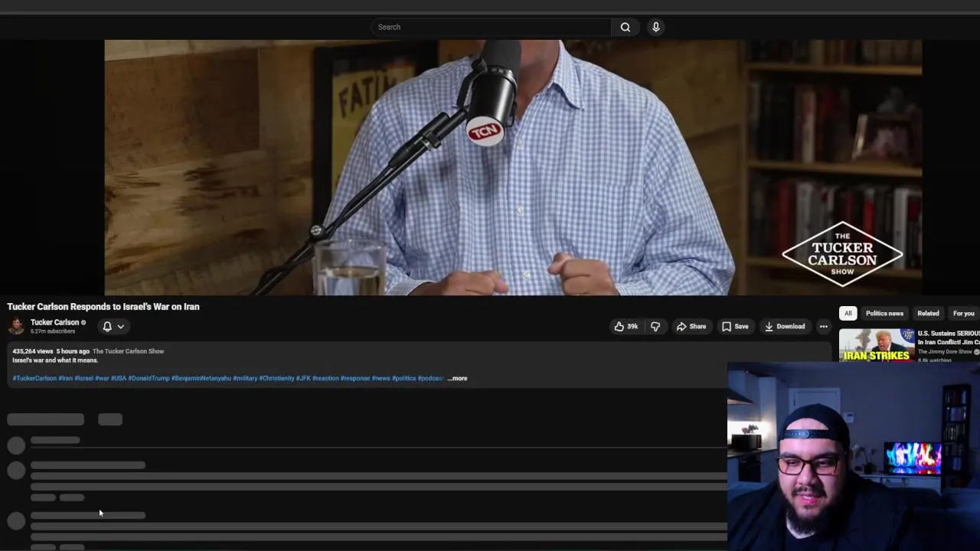The height and width of the screenshot is (551, 980).
Task: Click the #Iran hashtag
Action: click(66, 378)
